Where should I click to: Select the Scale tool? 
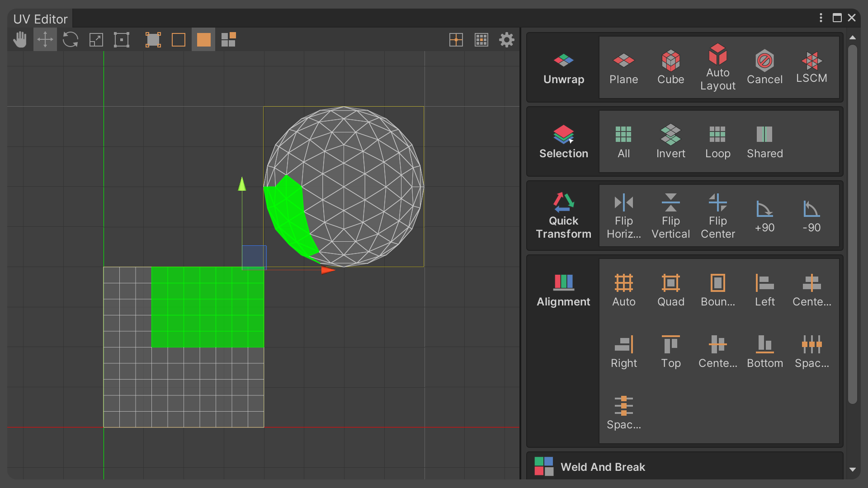[x=96, y=40]
